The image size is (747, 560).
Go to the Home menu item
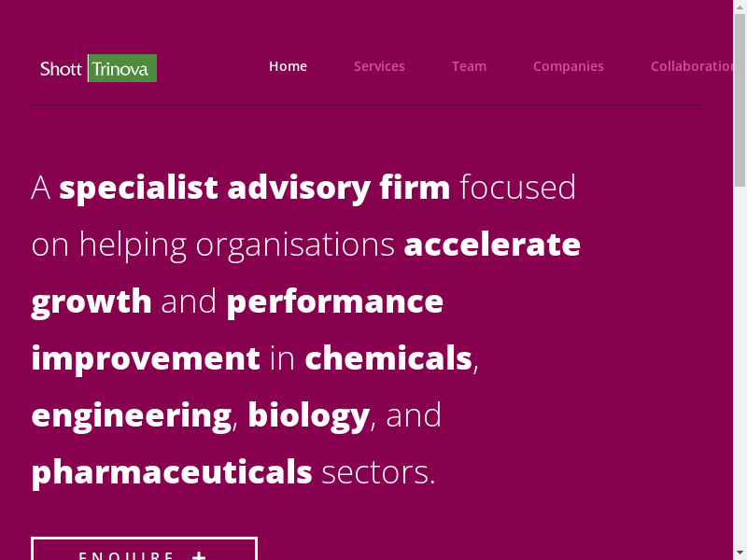pyautogui.click(x=288, y=66)
